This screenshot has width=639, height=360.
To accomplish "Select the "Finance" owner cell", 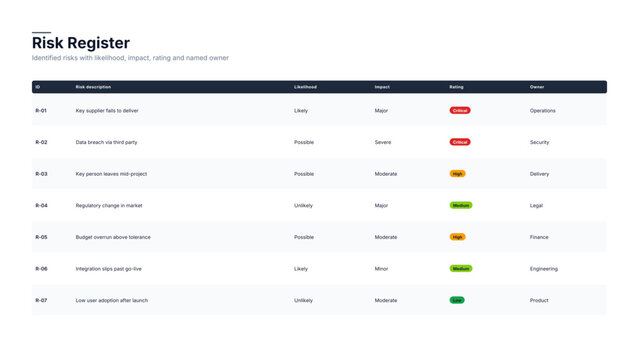I will click(x=539, y=237).
